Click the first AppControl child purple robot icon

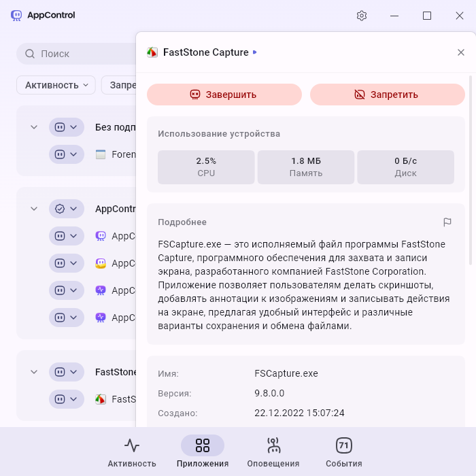coord(101,236)
